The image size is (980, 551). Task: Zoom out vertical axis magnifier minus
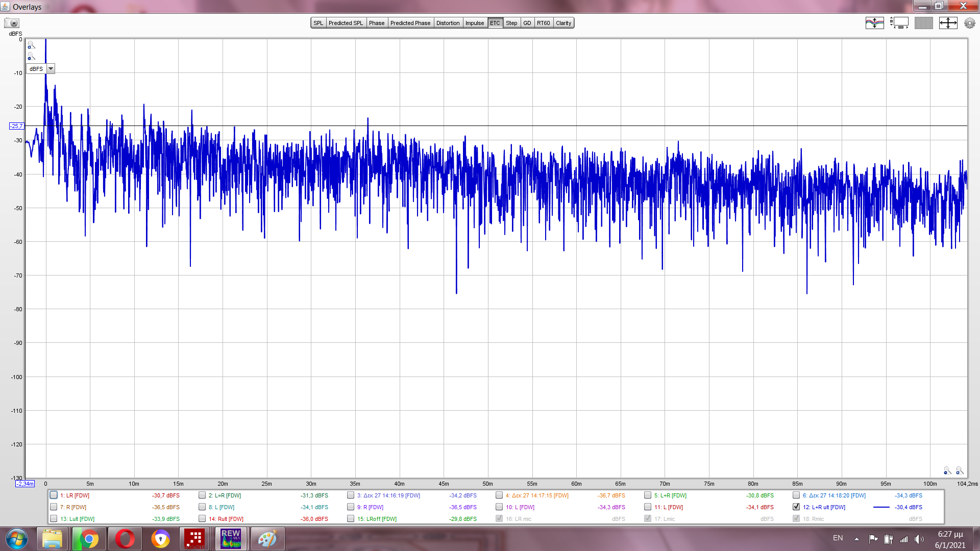click(31, 57)
